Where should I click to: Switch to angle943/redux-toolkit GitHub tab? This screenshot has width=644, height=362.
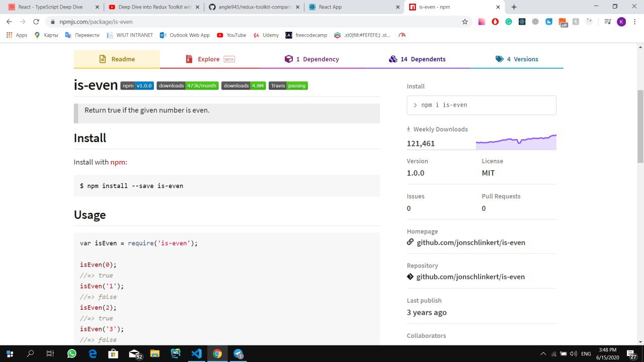pos(255,7)
